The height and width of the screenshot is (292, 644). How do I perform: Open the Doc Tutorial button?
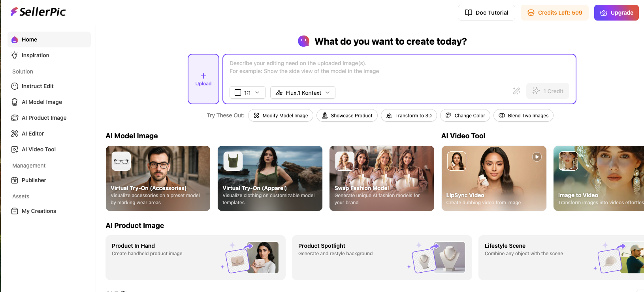click(486, 13)
